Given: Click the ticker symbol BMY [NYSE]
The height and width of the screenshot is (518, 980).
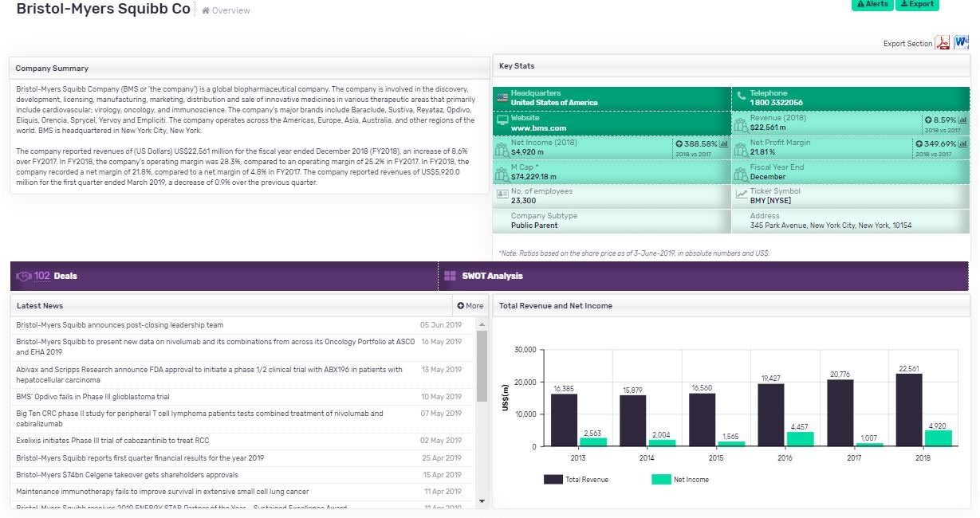Looking at the screenshot, I should pyautogui.click(x=771, y=201).
